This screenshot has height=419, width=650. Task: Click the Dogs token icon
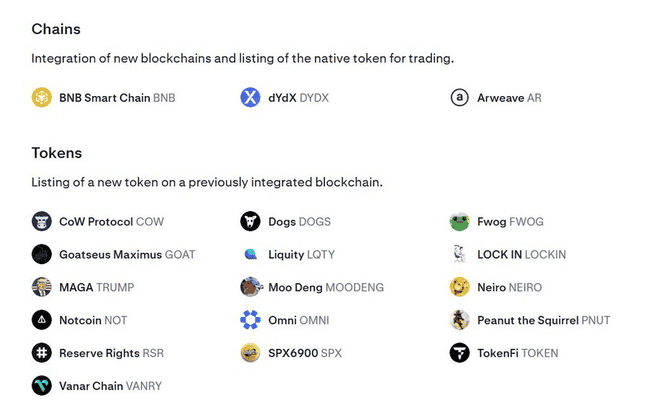[x=250, y=221]
